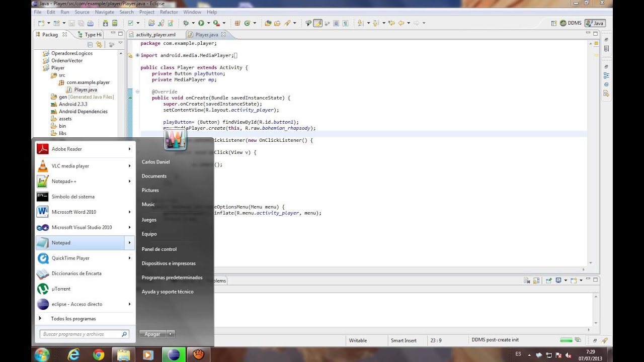Open Internet Explorer from the taskbar
The height and width of the screenshot is (362, 644).
coord(74,355)
